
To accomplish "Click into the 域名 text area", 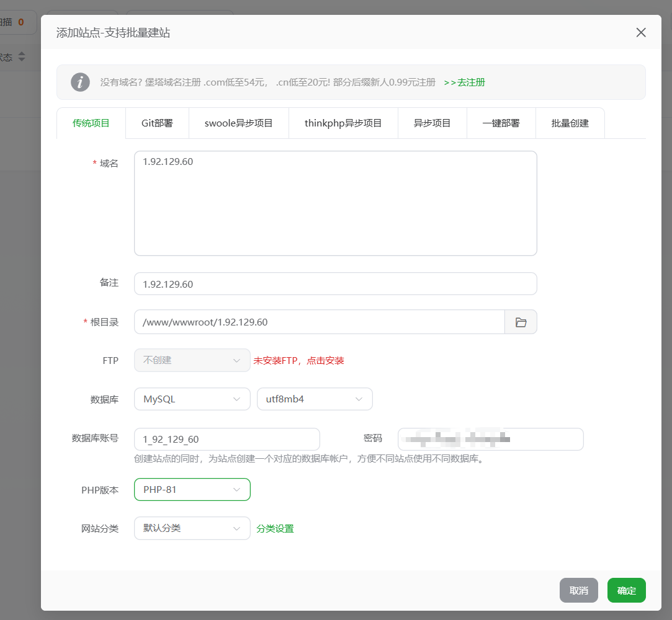I will (335, 203).
